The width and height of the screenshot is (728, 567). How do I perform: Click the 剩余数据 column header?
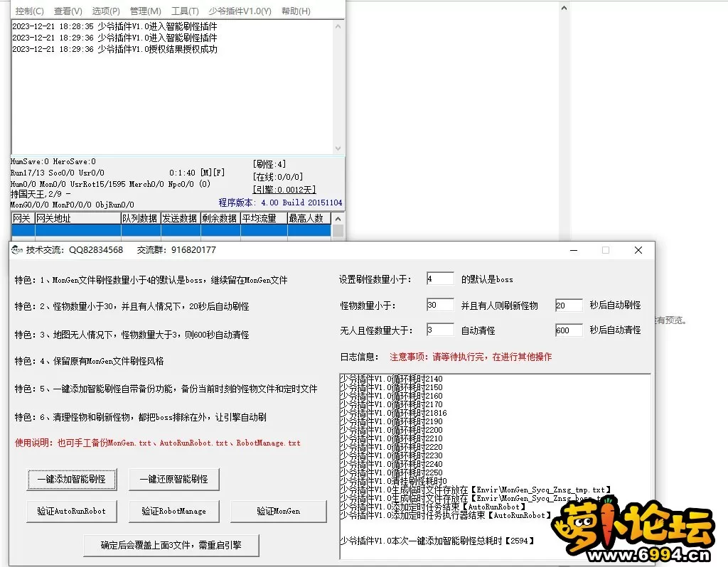[x=220, y=218]
